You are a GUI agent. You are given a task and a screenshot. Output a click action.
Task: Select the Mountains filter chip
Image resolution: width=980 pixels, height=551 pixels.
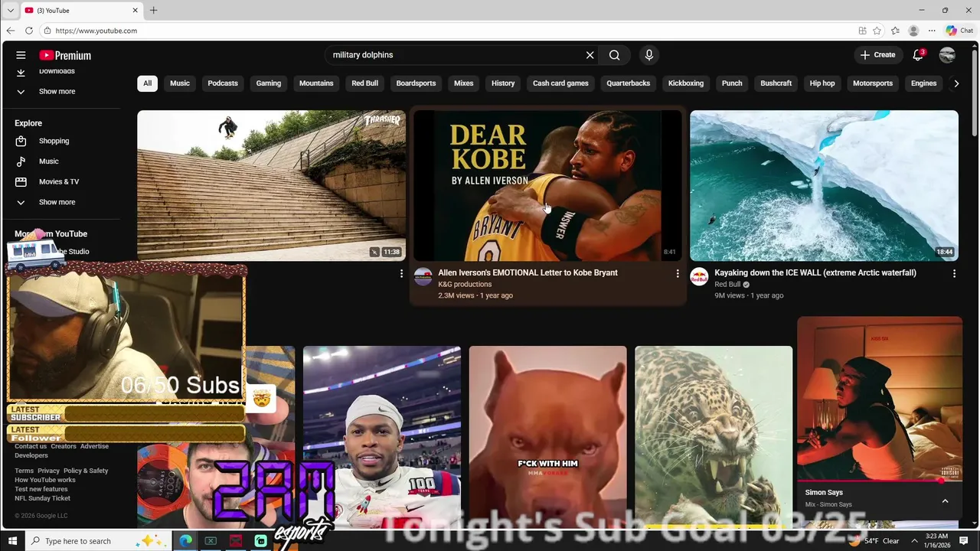[316, 83]
